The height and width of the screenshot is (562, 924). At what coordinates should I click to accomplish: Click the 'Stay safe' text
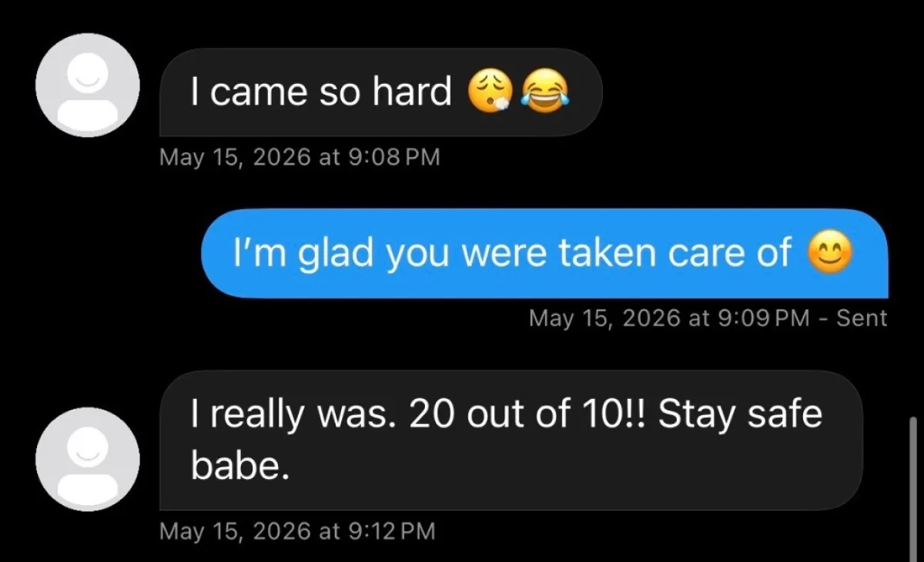(x=740, y=416)
